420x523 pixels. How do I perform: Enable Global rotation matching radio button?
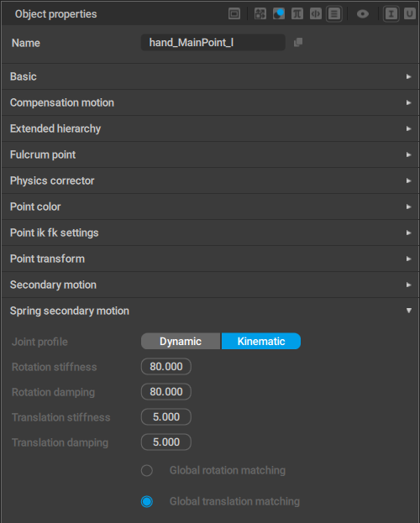click(x=147, y=470)
